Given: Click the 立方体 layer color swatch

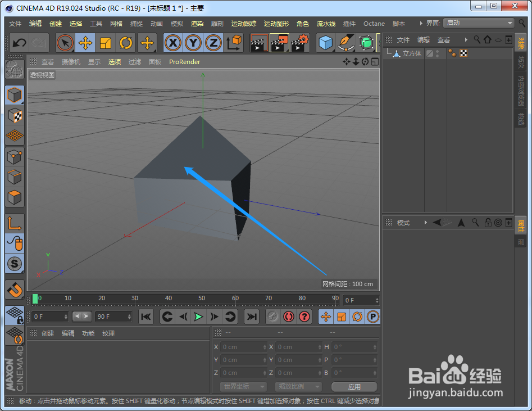Looking at the screenshot, I should coord(430,53).
